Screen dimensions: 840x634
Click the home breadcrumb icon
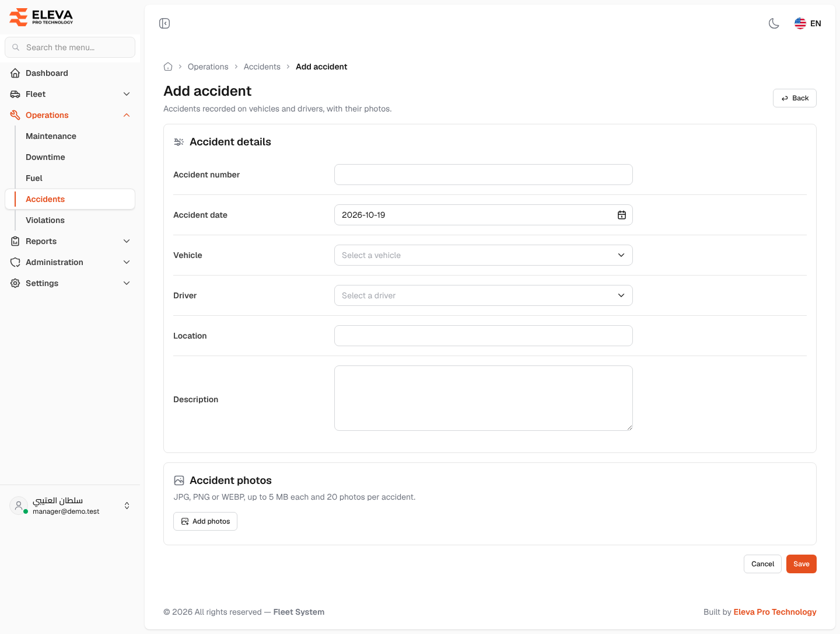pos(168,67)
